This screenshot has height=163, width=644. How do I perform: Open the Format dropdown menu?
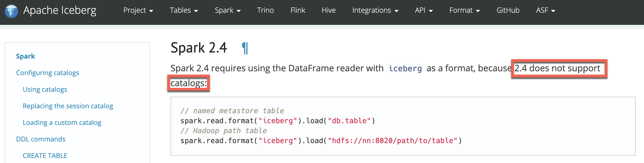pos(464,10)
